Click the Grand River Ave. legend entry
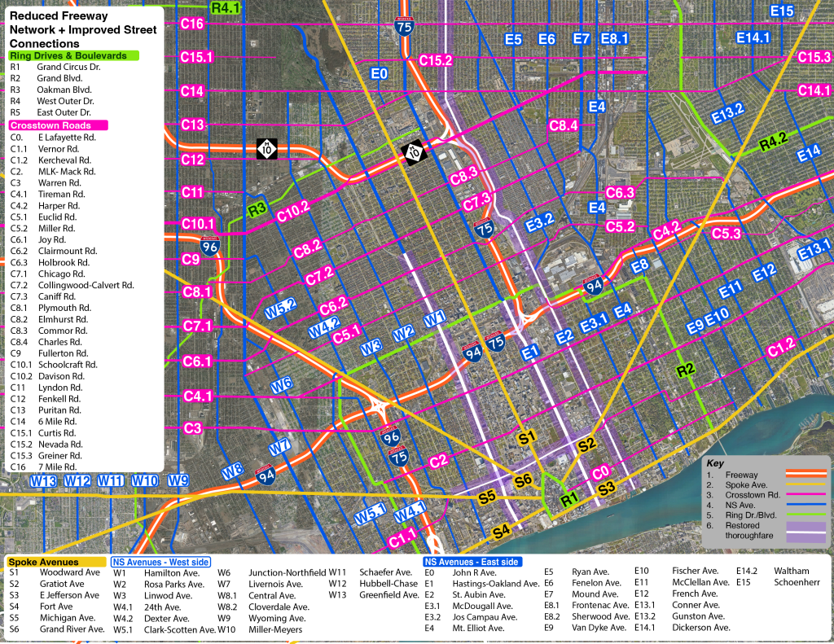This screenshot has width=834, height=644. point(72,629)
